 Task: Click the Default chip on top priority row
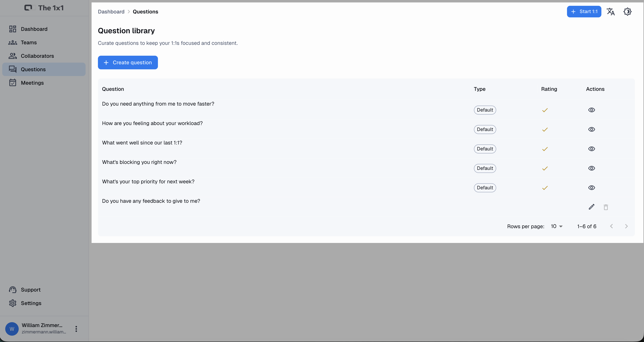pos(485,188)
